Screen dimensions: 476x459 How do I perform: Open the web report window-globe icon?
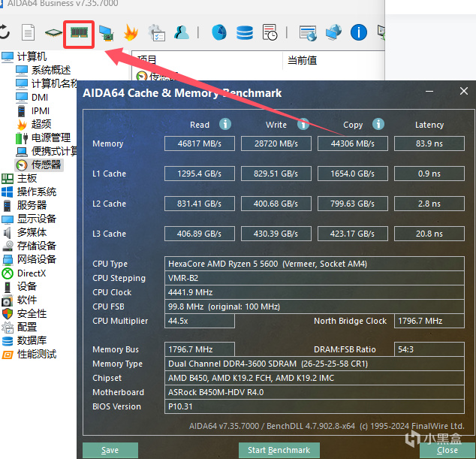308,33
